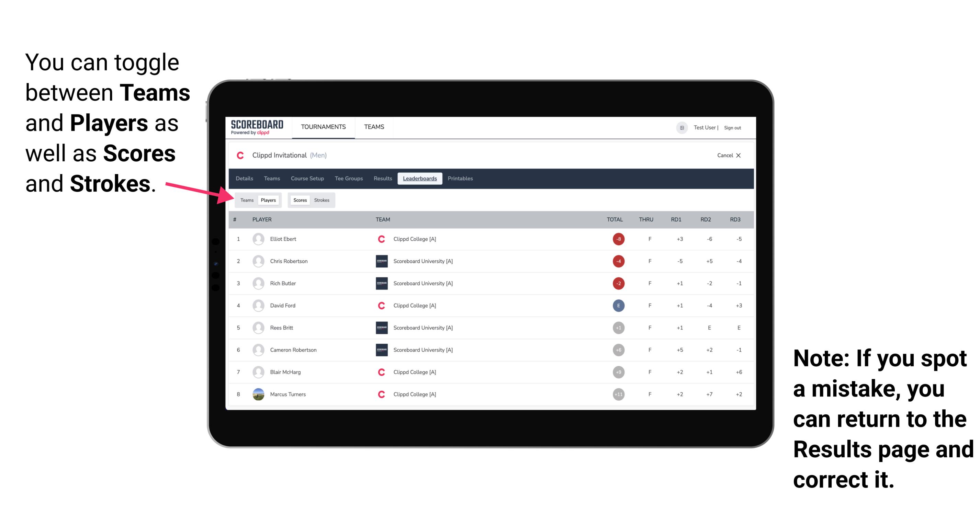The width and height of the screenshot is (980, 527).
Task: Click the Elliot Ebert player avatar icon
Action: [x=257, y=239]
